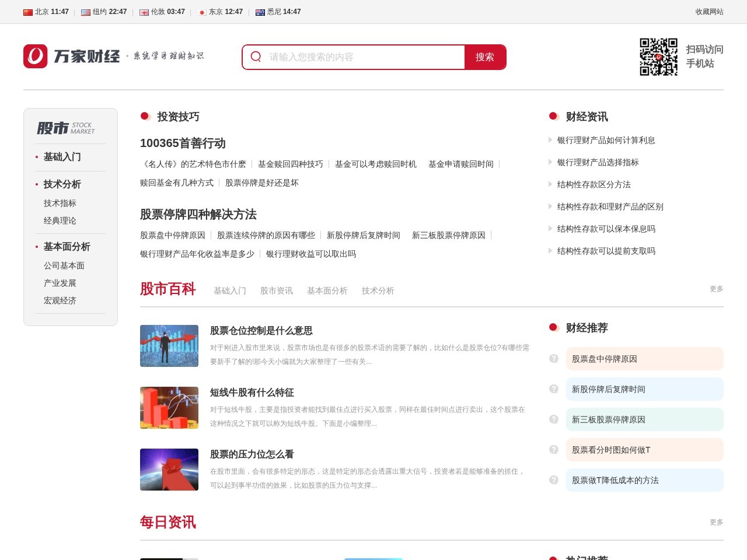Open 股票连续停牌的原因有哪些 link
This screenshot has width=747, height=560.
[266, 236]
